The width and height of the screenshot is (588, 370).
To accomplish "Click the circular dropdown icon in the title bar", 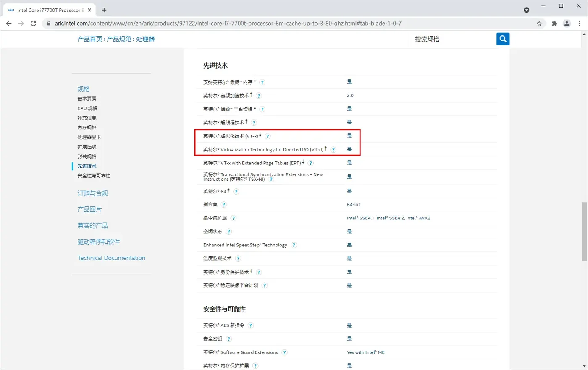I will click(527, 10).
